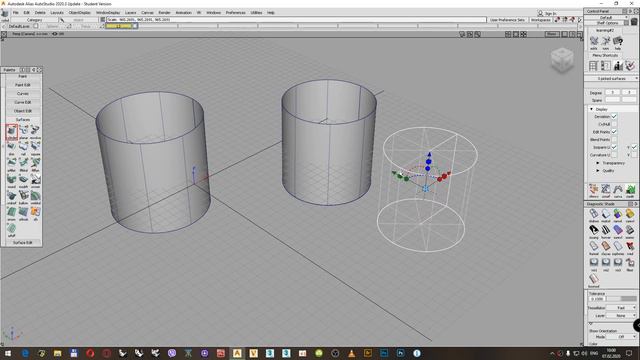Toggle the Isoparm U checkbox

[614, 147]
